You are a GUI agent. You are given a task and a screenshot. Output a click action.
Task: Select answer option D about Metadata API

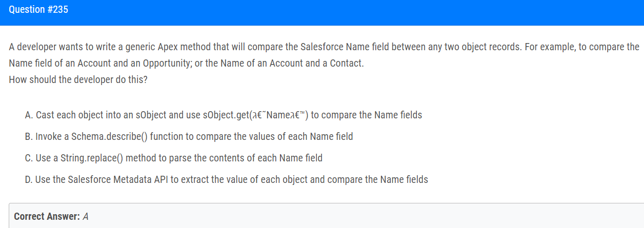[x=226, y=180]
